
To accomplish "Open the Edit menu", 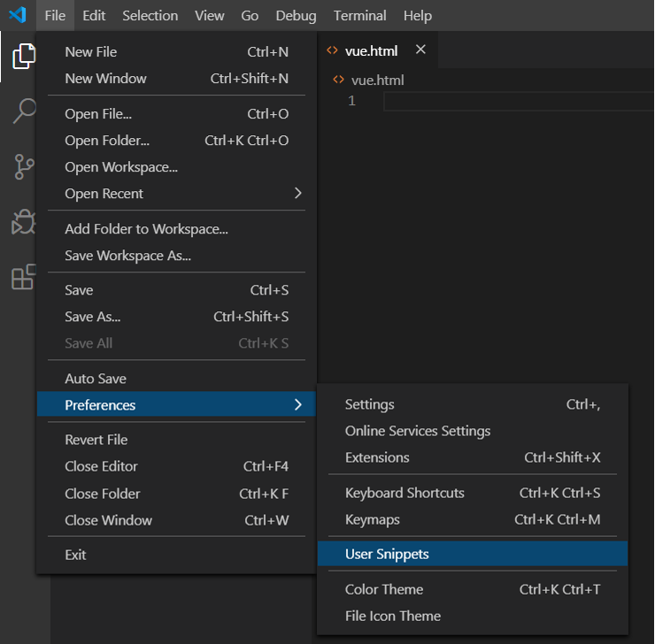I will tap(94, 15).
